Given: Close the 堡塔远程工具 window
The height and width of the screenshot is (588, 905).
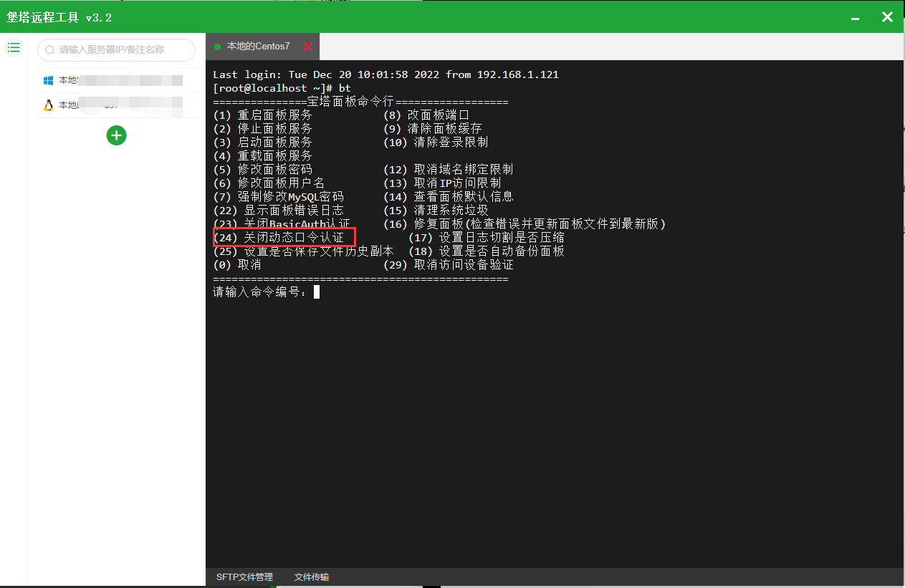Looking at the screenshot, I should tap(887, 17).
